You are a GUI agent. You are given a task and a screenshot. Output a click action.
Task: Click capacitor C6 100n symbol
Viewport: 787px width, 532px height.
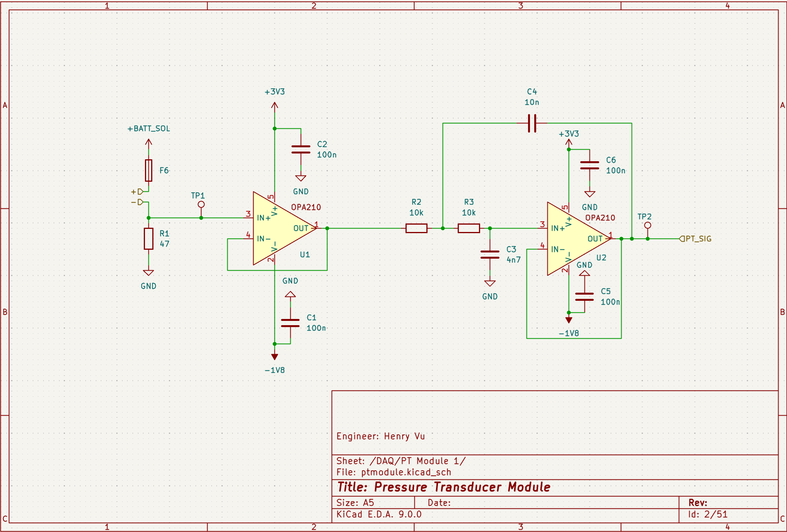pos(589,165)
